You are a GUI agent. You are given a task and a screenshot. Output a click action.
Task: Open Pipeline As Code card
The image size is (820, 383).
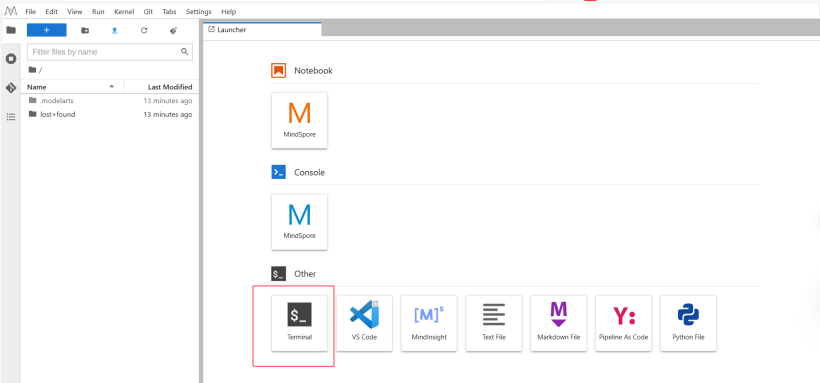click(x=624, y=323)
